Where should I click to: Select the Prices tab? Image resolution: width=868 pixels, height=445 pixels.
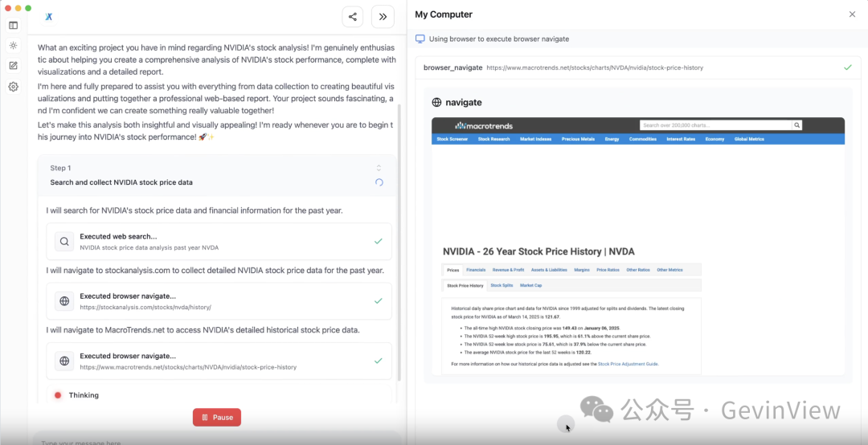pos(452,270)
